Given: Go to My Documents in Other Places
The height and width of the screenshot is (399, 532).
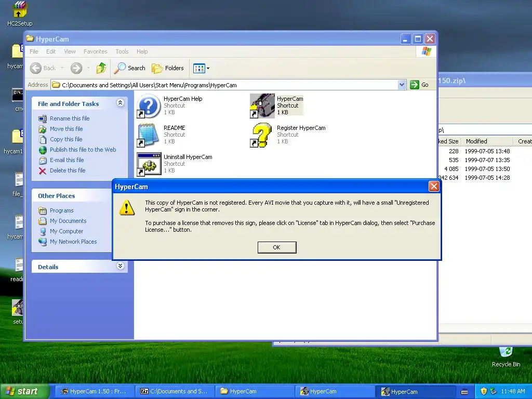Looking at the screenshot, I should pos(68,221).
